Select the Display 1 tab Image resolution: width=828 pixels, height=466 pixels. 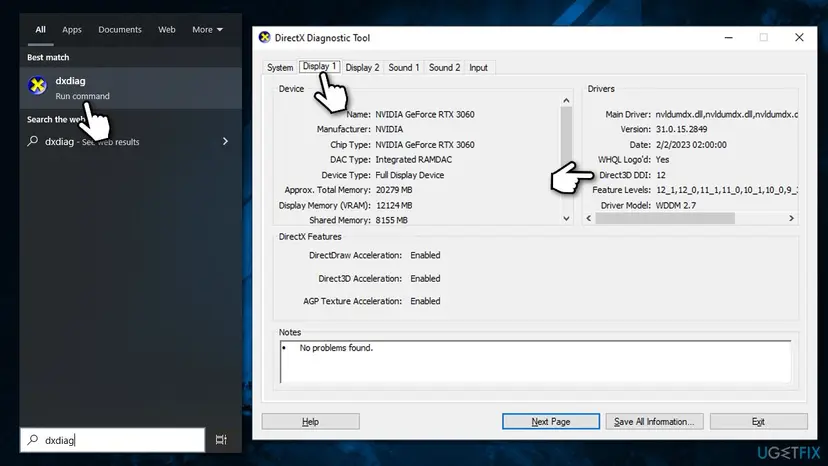click(x=319, y=67)
